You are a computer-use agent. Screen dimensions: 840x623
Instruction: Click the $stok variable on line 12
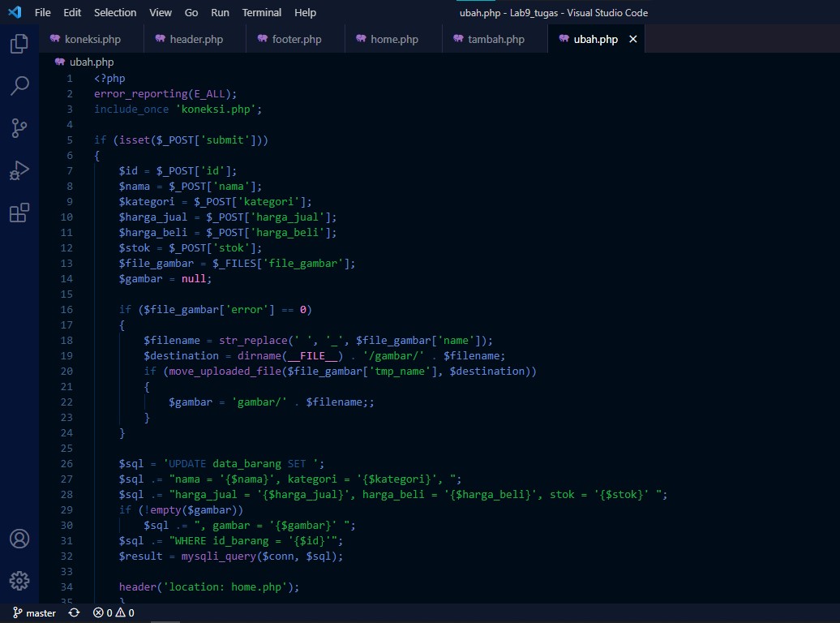(135, 248)
